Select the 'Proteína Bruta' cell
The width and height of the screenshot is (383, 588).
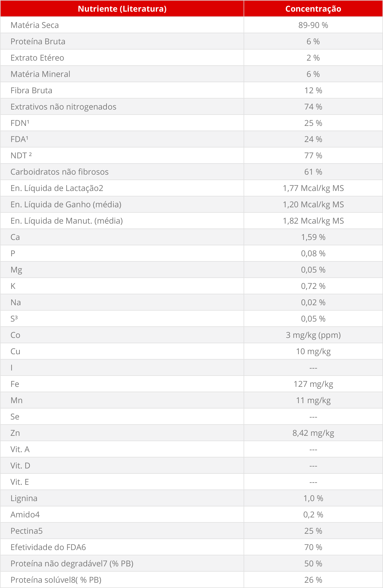click(x=38, y=41)
